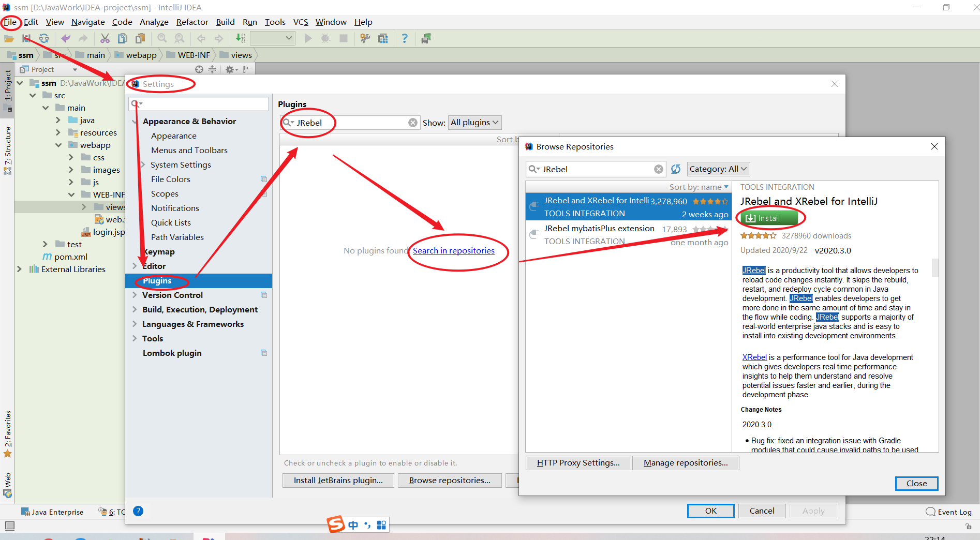Image resolution: width=980 pixels, height=540 pixels.
Task: Clear the JRebel search in Browse Repositories
Action: point(659,169)
